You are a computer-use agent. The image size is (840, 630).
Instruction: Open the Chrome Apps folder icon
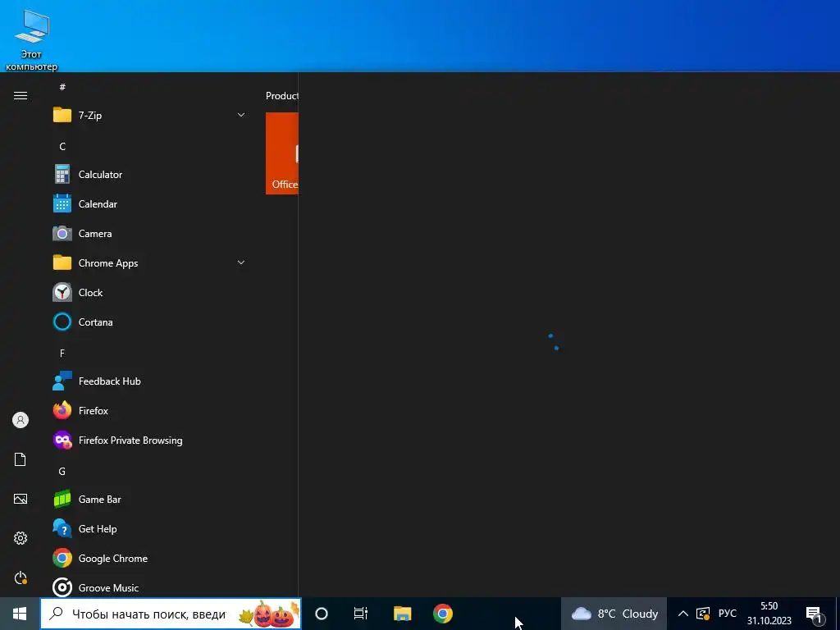[x=62, y=263]
